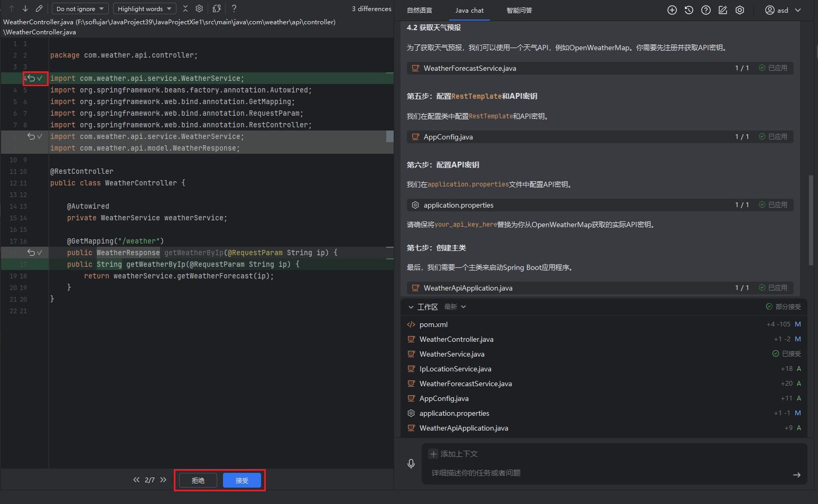Screen dimensions: 818x504
Task: Open chat history clock icon
Action: (689, 10)
